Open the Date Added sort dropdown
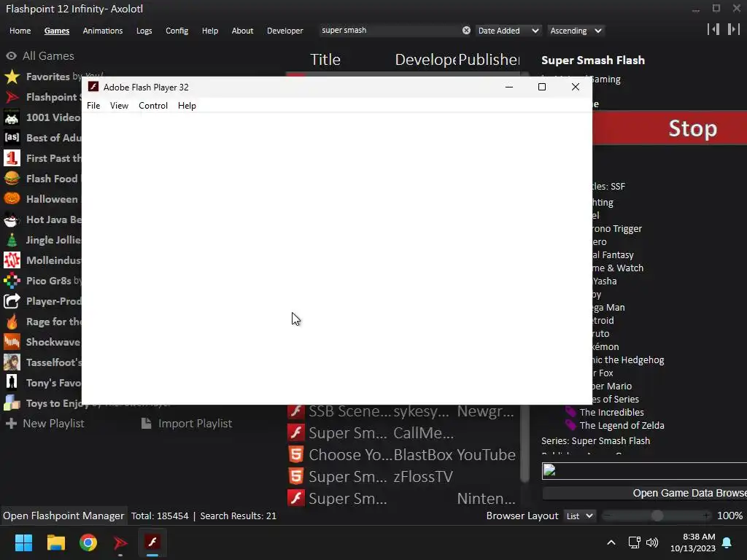The image size is (747, 560). (508, 31)
